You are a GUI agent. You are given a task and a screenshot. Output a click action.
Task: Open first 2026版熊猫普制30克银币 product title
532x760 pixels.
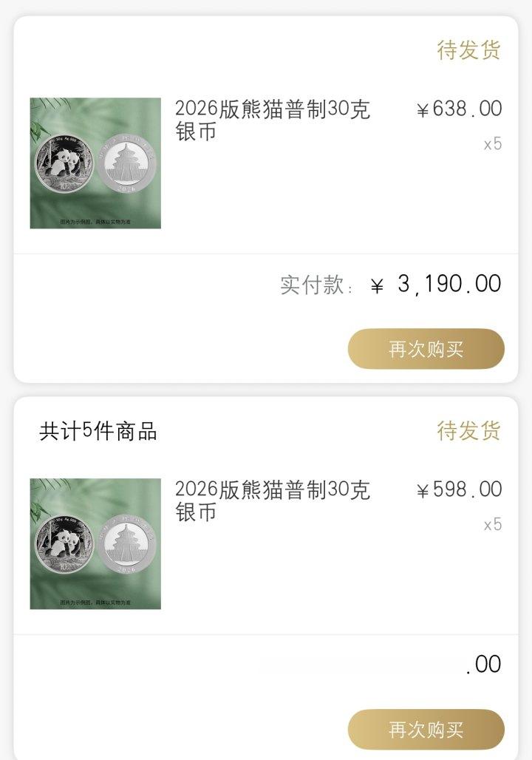pos(273,121)
